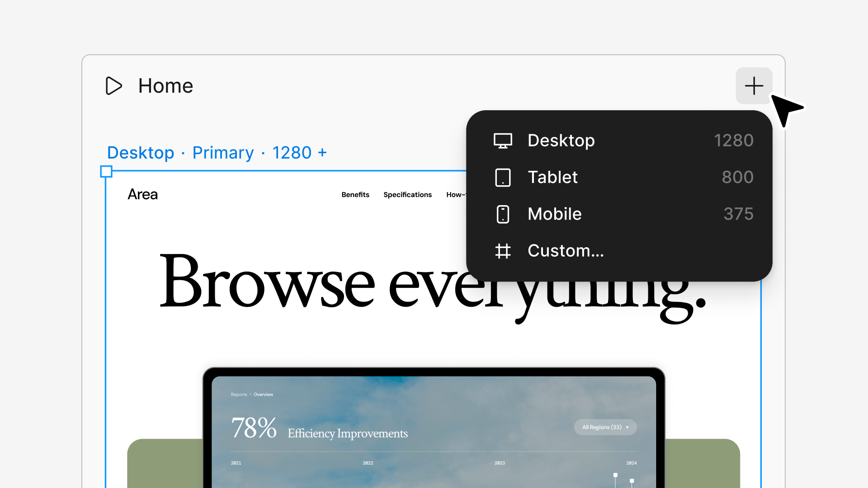
Task: Select the Custom frame hash icon
Action: pos(503,251)
